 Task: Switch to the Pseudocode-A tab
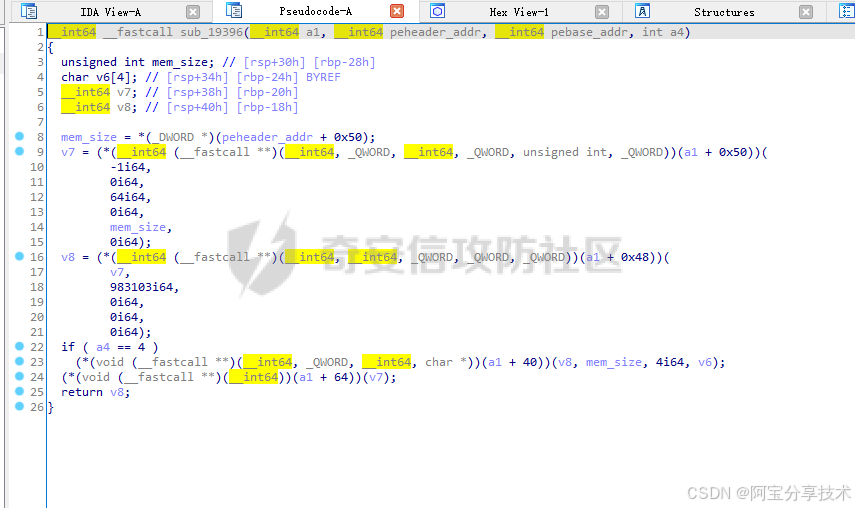pos(315,11)
